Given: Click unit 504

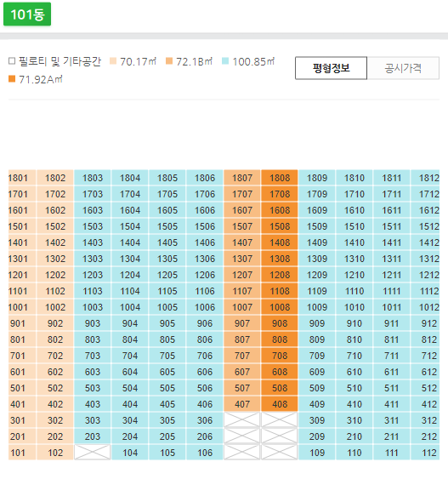Looking at the screenshot, I should (130, 388).
